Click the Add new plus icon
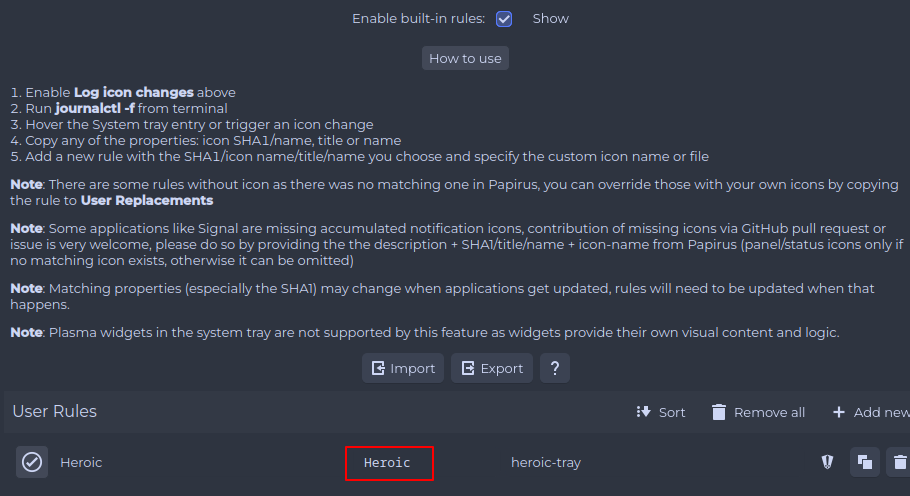The image size is (910, 496). coord(839,412)
